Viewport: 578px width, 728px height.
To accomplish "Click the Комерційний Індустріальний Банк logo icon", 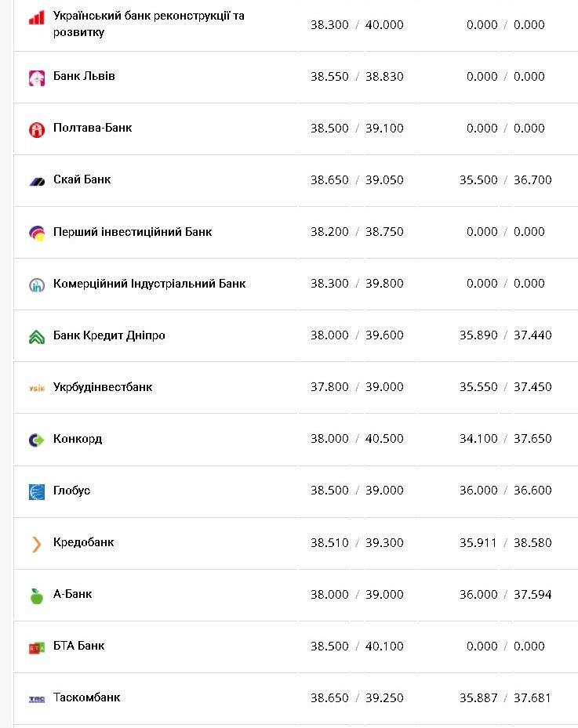I will (37, 284).
